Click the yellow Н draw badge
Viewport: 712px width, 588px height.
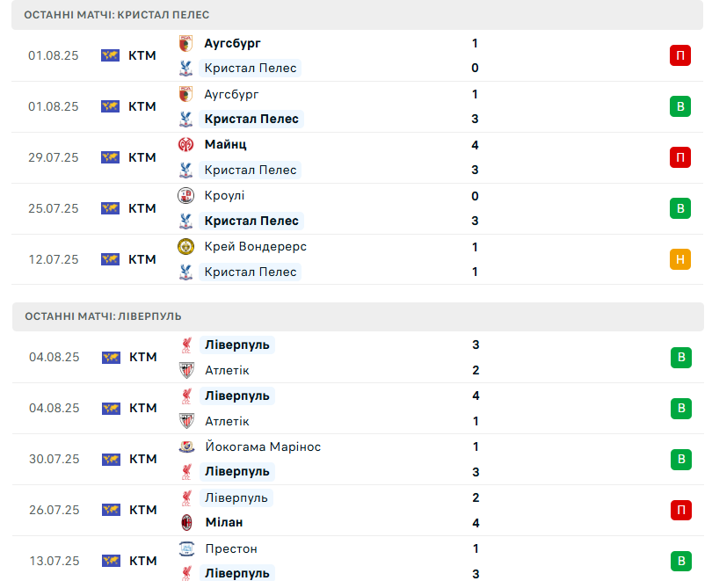tap(679, 259)
